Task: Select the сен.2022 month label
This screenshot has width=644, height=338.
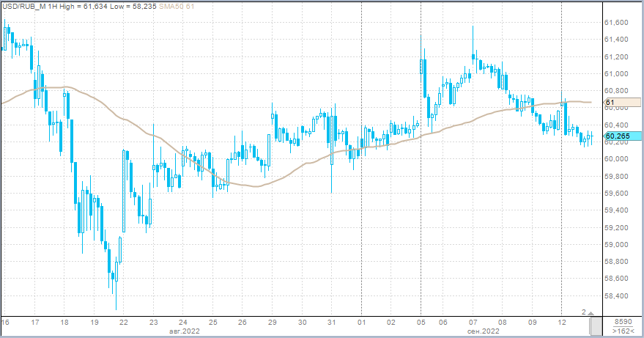Action: tap(484, 331)
